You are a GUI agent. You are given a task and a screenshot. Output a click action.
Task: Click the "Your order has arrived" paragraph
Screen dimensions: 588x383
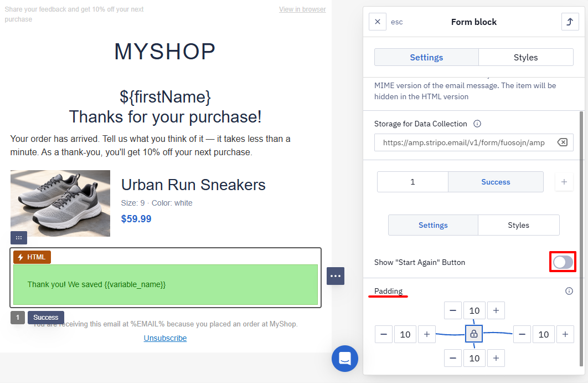pos(151,146)
